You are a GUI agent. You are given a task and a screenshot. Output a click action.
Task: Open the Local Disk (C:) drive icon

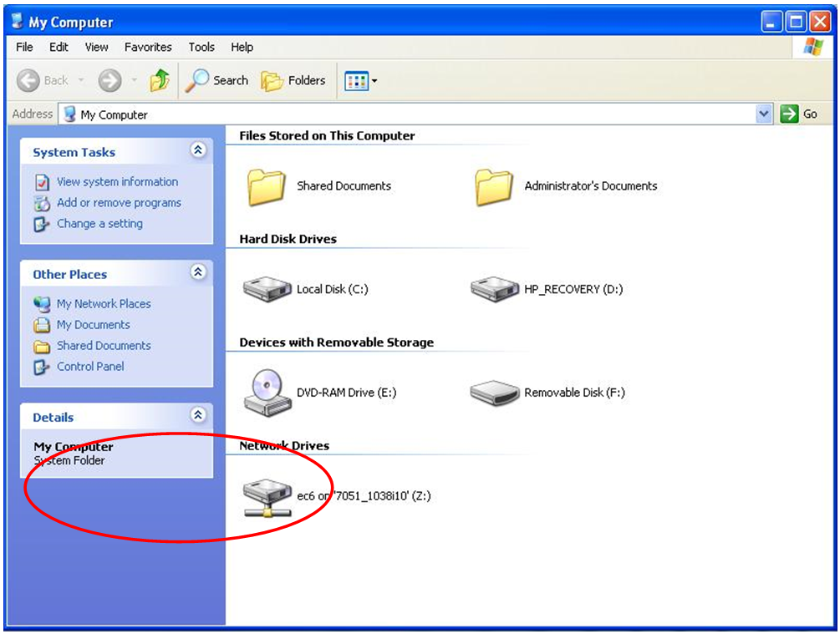tap(267, 290)
